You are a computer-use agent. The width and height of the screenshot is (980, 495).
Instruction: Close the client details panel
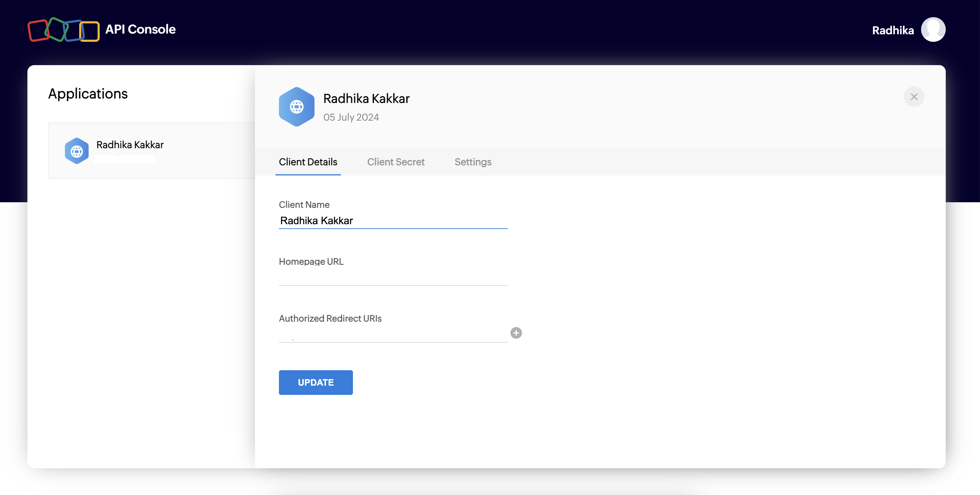(x=914, y=97)
